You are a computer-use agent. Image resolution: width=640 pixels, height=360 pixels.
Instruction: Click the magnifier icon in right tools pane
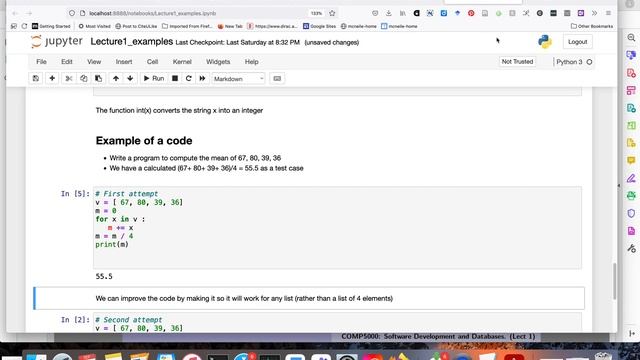pyautogui.click(x=631, y=38)
